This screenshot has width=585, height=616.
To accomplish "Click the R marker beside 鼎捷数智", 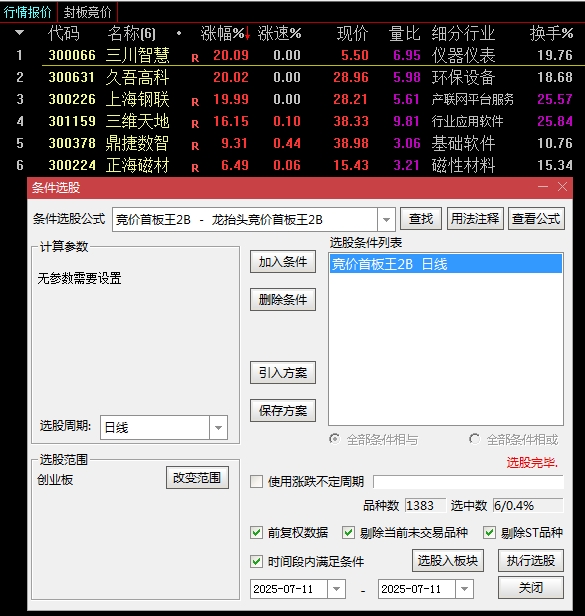I will [x=195, y=146].
